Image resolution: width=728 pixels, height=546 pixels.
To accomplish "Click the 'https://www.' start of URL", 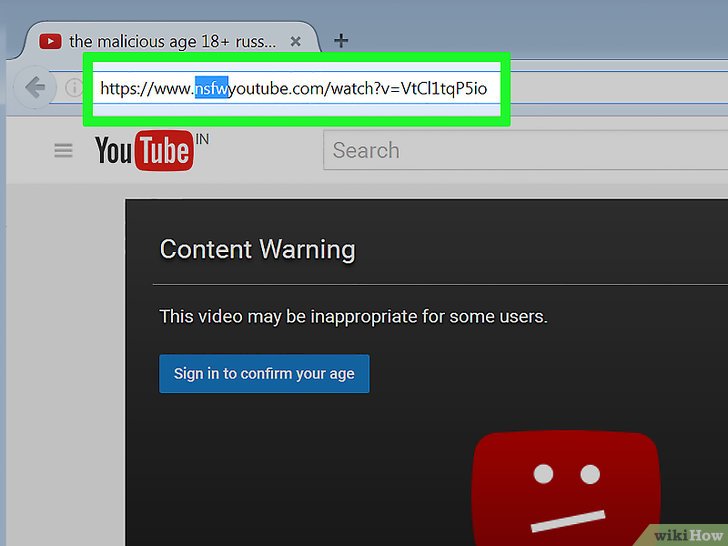I will coord(146,88).
